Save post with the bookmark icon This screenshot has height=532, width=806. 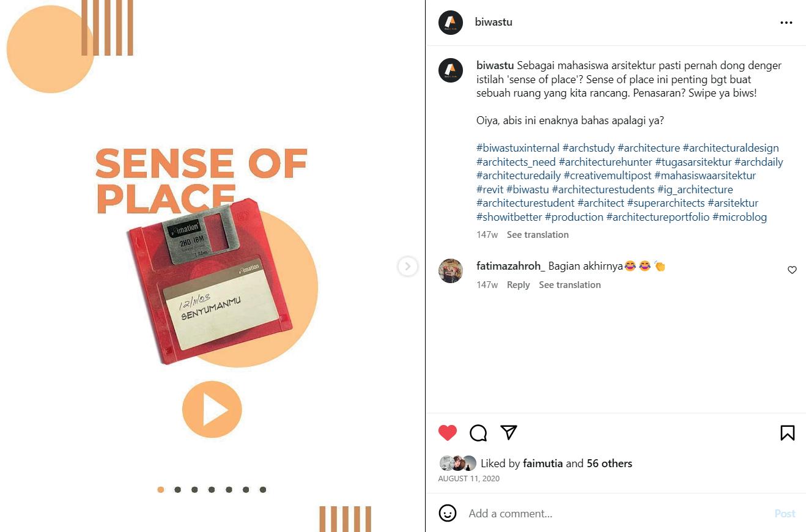coord(788,433)
